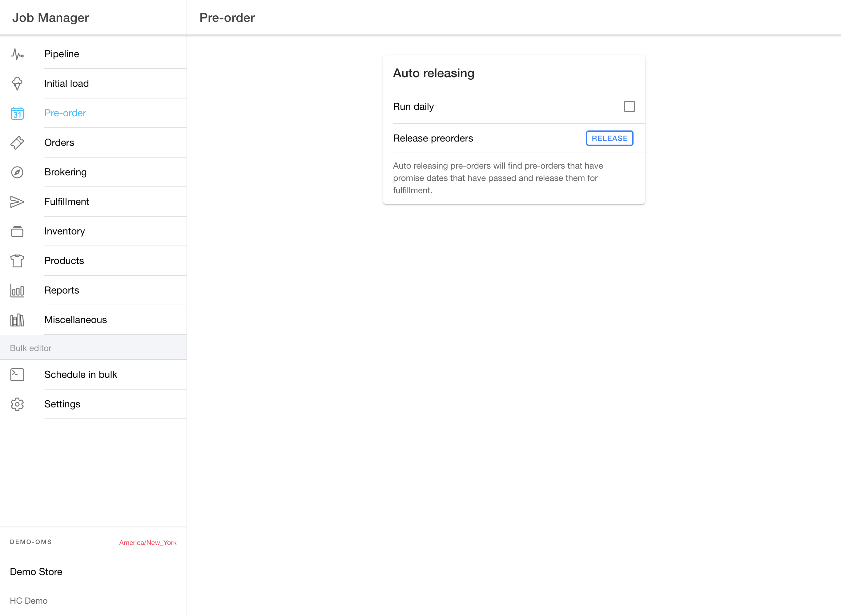The width and height of the screenshot is (841, 616).
Task: Go to Fulfillment in sidebar
Action: click(x=66, y=202)
